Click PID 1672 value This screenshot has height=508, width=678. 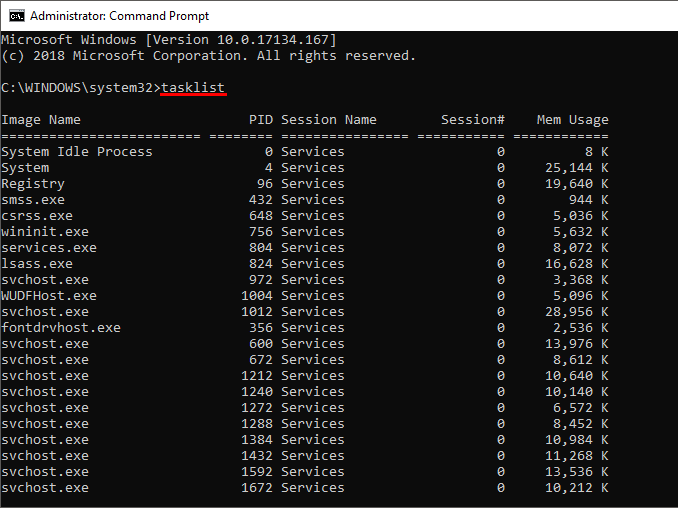click(x=257, y=488)
